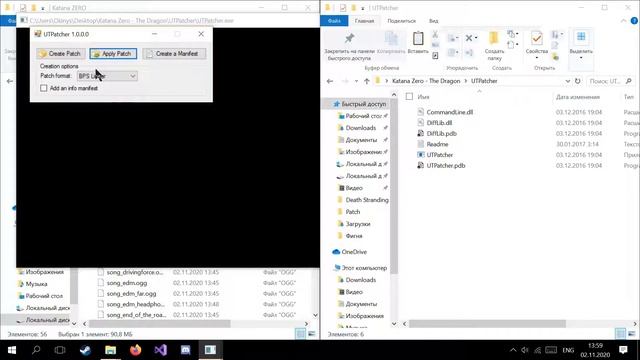Click the pin to Quick Access icon
The image size is (640, 360).
pos(349,39)
